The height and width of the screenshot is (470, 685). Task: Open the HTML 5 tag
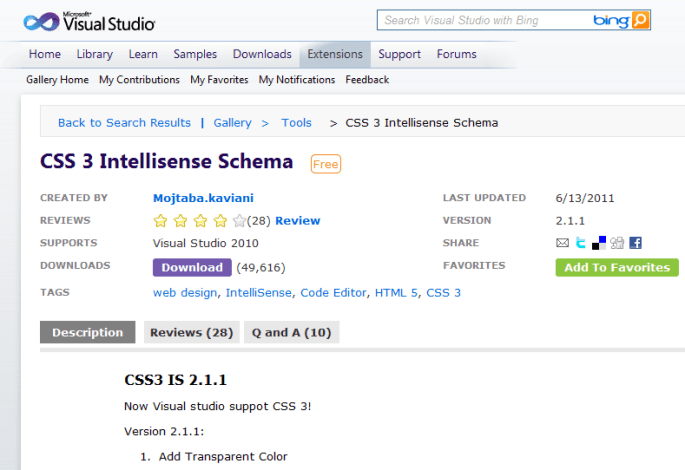[x=396, y=293]
